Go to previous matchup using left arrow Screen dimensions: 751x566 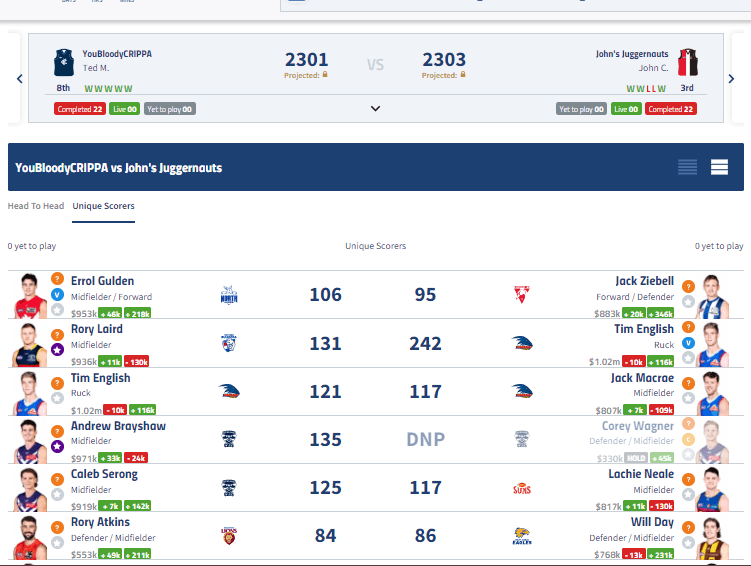[x=19, y=78]
